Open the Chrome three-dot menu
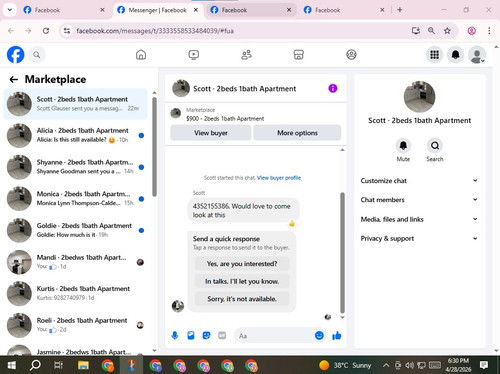This screenshot has height=374, width=500. (x=489, y=31)
